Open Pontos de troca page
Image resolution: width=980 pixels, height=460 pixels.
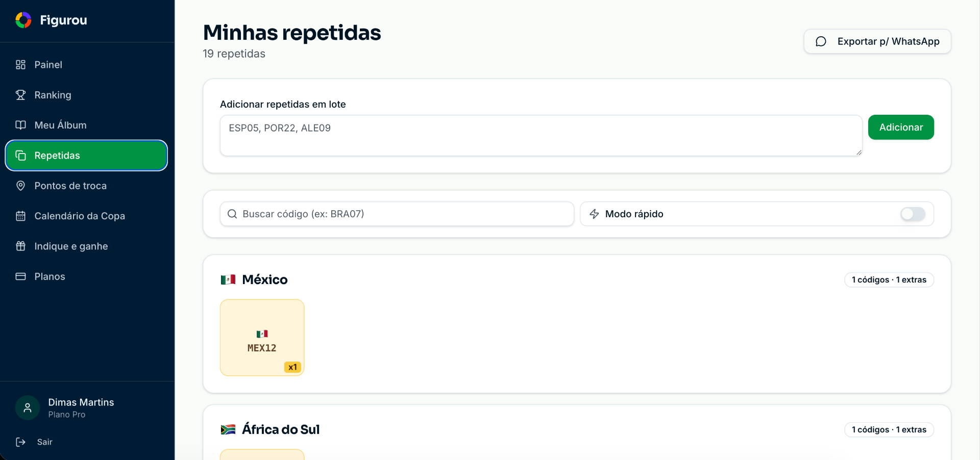(86, 186)
